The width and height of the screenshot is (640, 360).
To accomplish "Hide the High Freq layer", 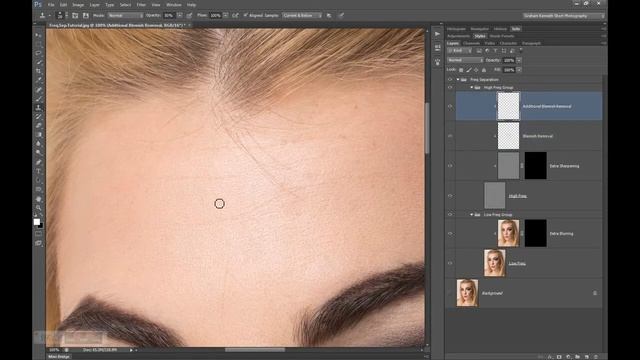I will tap(450, 196).
